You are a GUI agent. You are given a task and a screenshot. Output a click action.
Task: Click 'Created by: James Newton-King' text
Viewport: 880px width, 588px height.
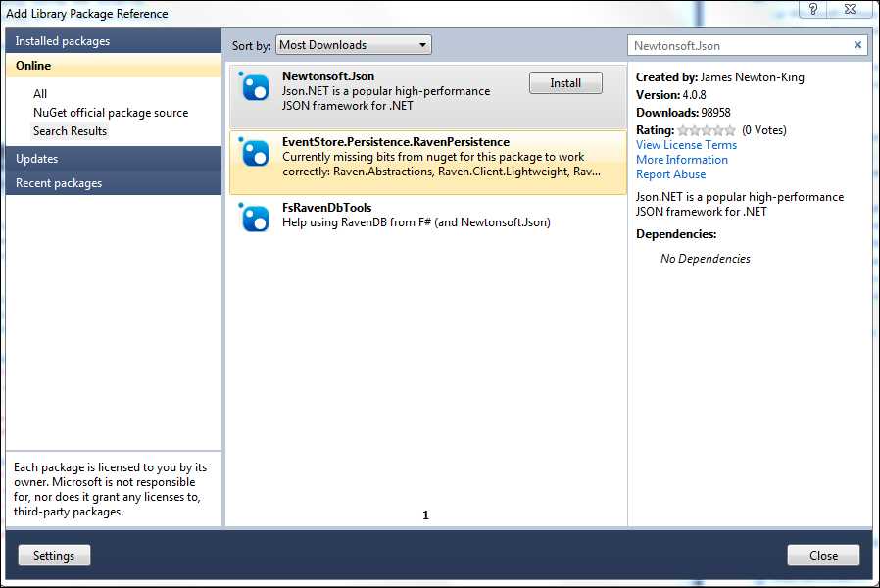[720, 77]
